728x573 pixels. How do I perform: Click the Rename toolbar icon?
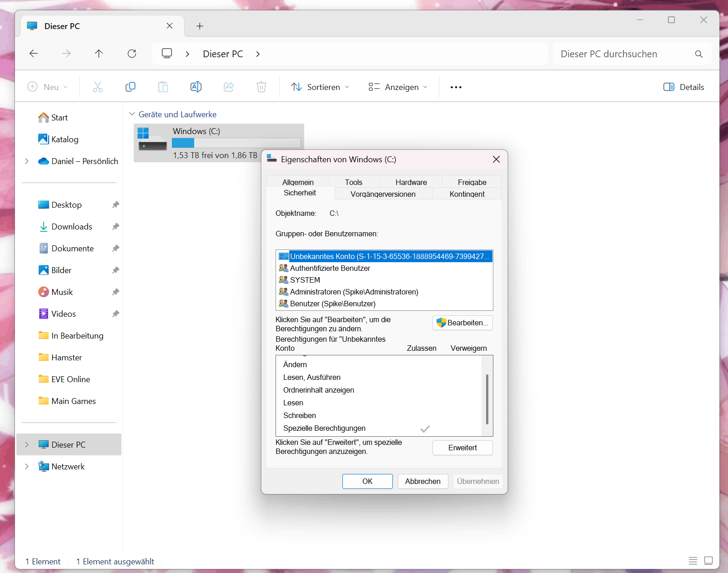196,87
